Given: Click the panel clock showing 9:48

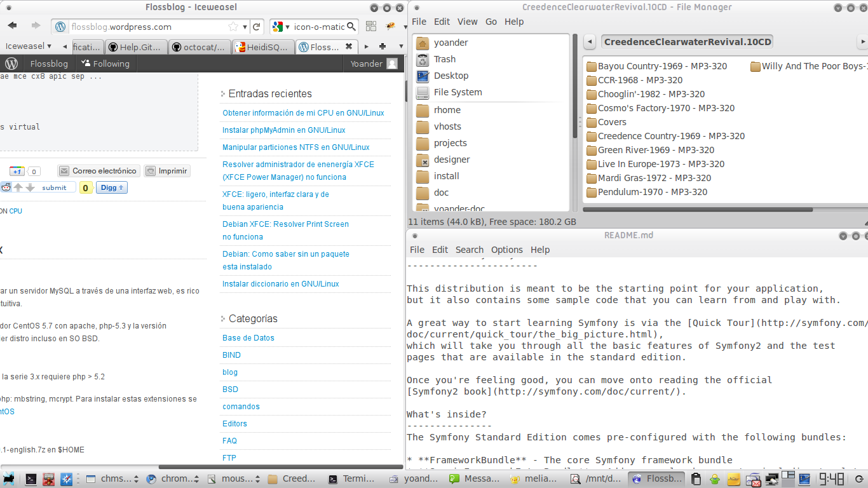Looking at the screenshot, I should (x=831, y=479).
